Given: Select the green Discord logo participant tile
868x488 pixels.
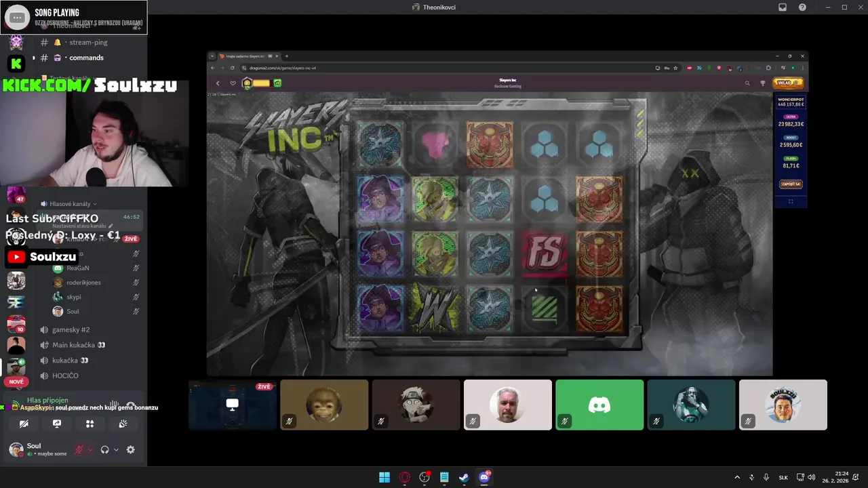Looking at the screenshot, I should [x=599, y=405].
